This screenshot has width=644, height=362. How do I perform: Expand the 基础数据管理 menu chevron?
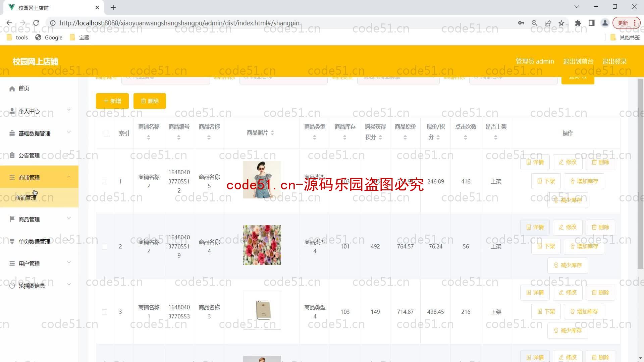[x=69, y=132]
